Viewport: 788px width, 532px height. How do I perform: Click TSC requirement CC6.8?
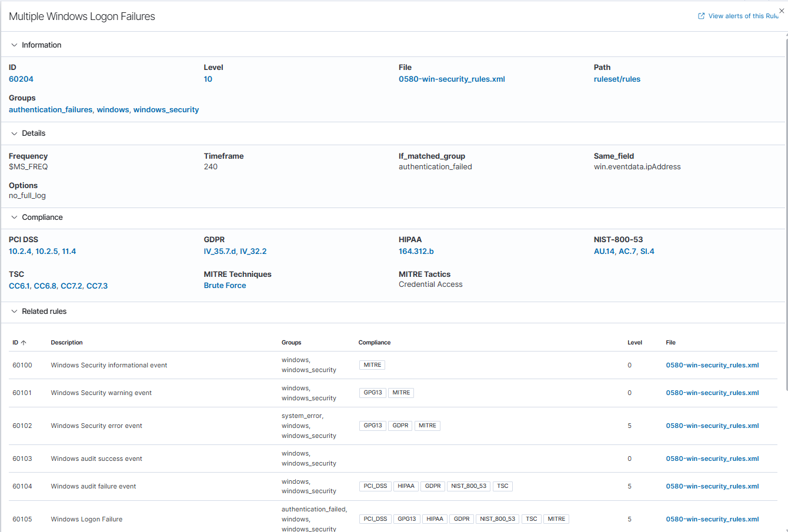45,286
